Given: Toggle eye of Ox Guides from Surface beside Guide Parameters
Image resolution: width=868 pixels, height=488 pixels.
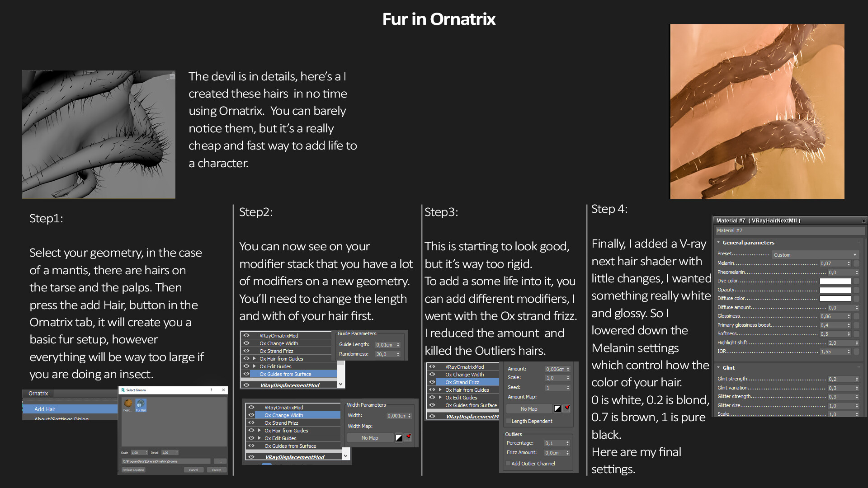Looking at the screenshot, I should tap(246, 374).
